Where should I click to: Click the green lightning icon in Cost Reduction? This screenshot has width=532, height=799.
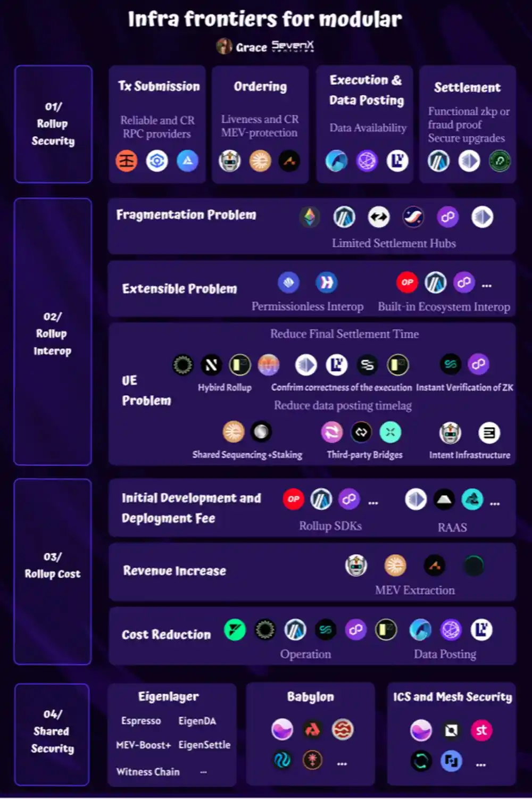click(x=235, y=630)
